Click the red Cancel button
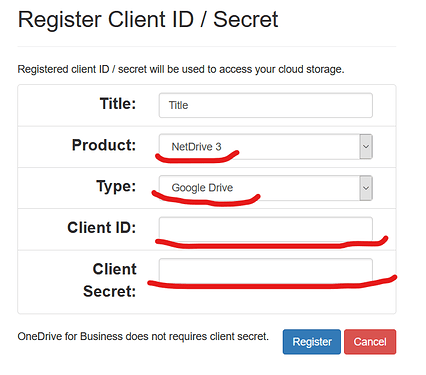This screenshot has height=375, width=426. [x=370, y=342]
